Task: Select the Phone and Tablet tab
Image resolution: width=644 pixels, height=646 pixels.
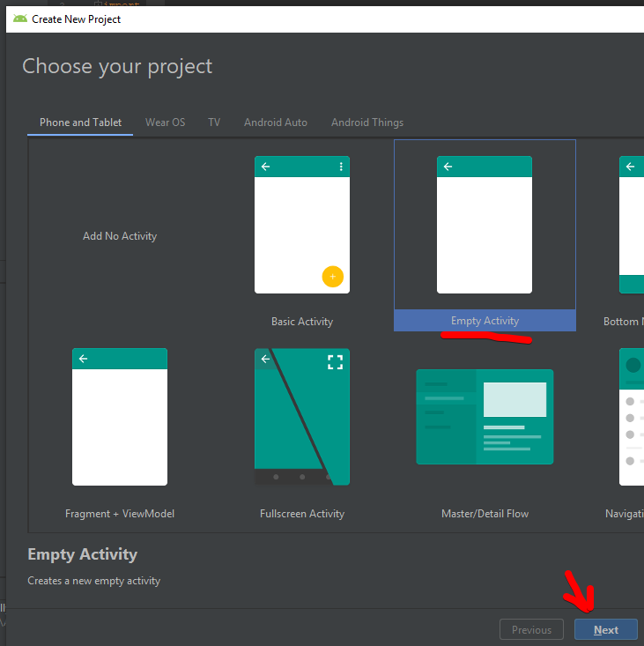Action: point(80,123)
